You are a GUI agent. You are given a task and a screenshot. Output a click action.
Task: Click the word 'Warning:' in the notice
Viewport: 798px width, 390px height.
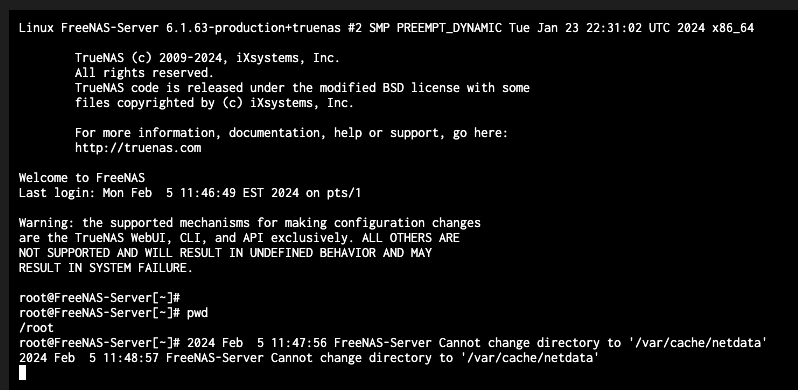point(47,223)
